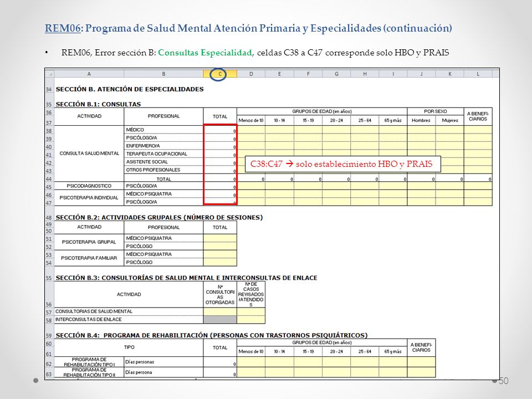Image resolution: width=532 pixels, height=399 pixels.
Task: Select column L header
Action: tap(478, 74)
